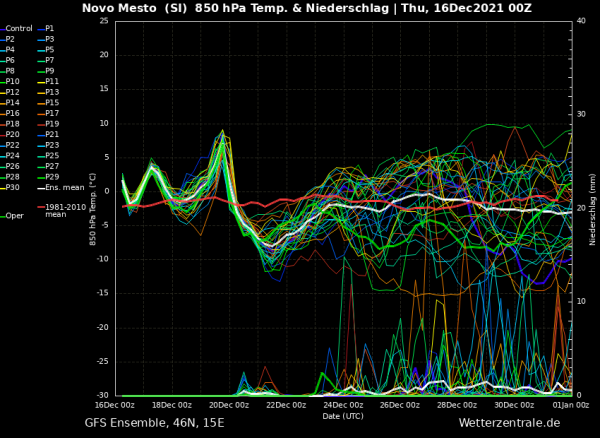
Task: Click legend entry 'P26'
Action: tap(10, 166)
